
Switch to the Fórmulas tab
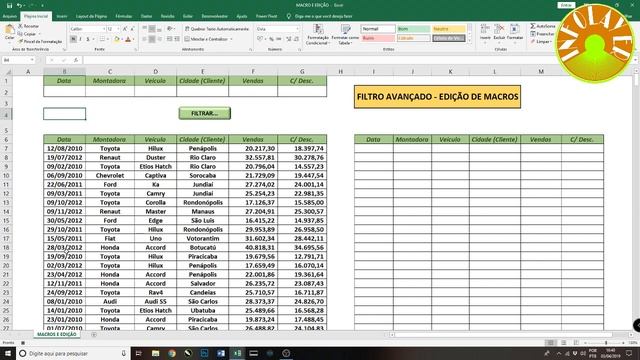[124, 16]
